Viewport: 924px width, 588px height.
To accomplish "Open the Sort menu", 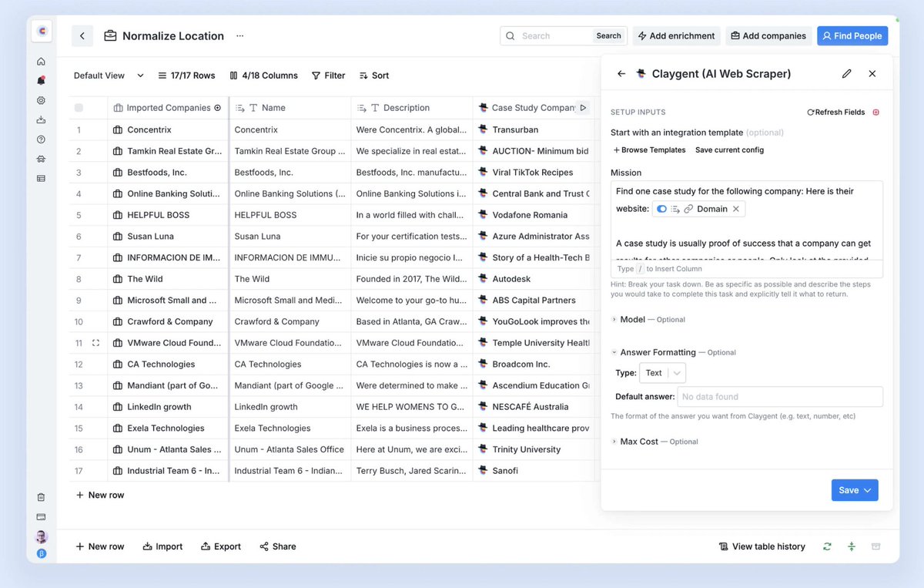I will [x=374, y=76].
